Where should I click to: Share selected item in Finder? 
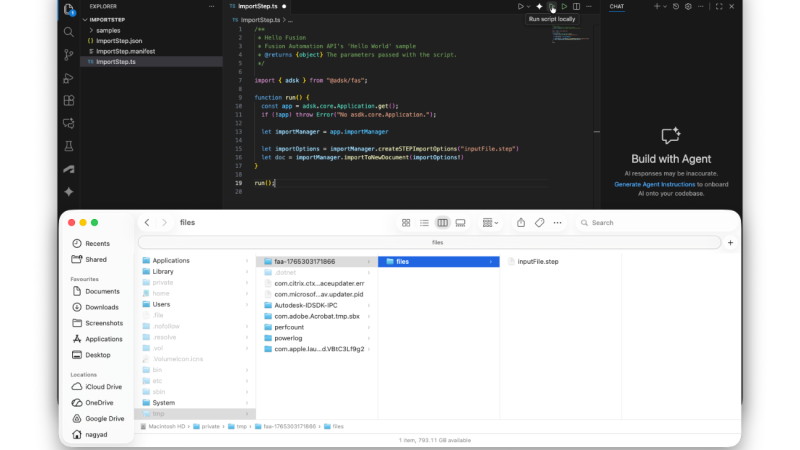pyautogui.click(x=521, y=222)
